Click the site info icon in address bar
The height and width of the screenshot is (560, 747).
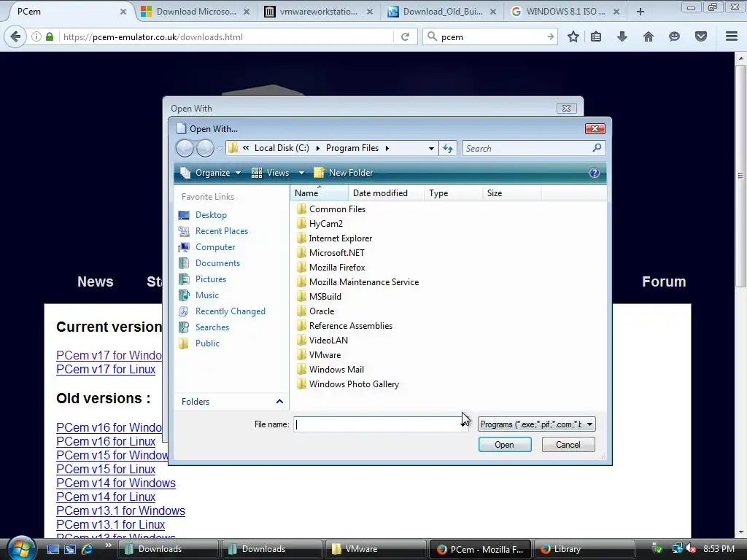(36, 36)
